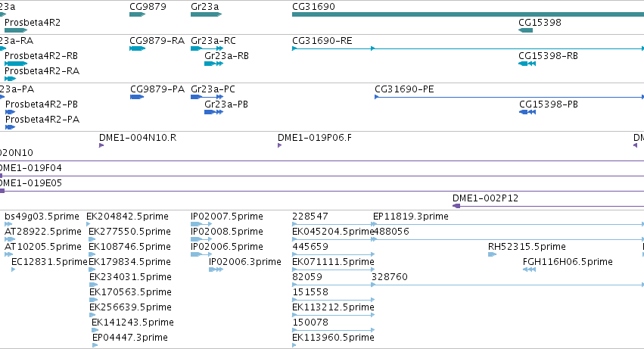
Task: Select the DME1-019E05 clone label
Action: click(30, 183)
